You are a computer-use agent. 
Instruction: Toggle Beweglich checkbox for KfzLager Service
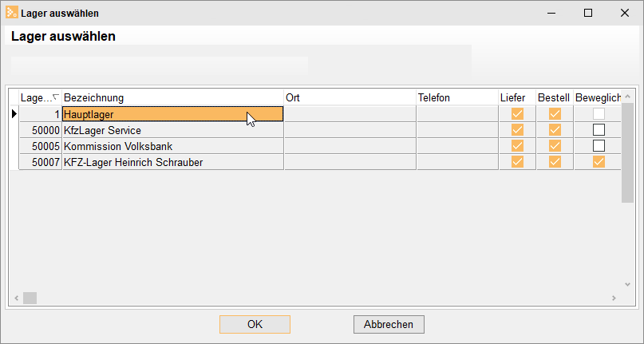(x=599, y=130)
